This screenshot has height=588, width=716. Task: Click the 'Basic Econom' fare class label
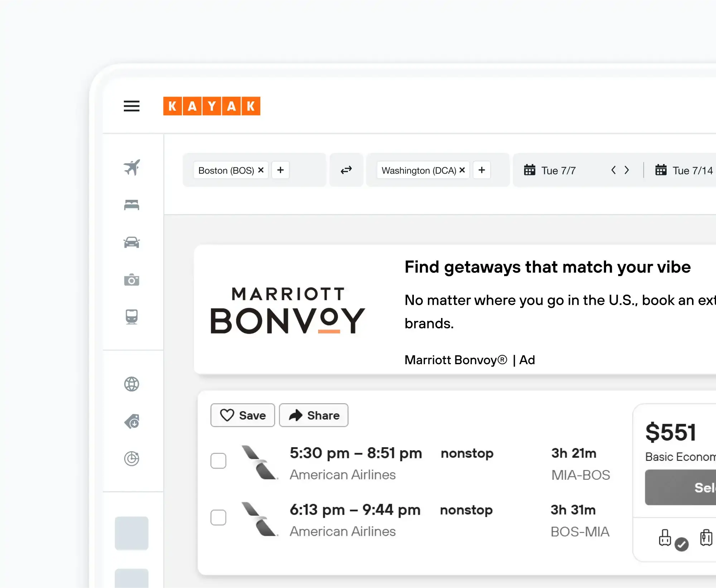click(x=681, y=457)
